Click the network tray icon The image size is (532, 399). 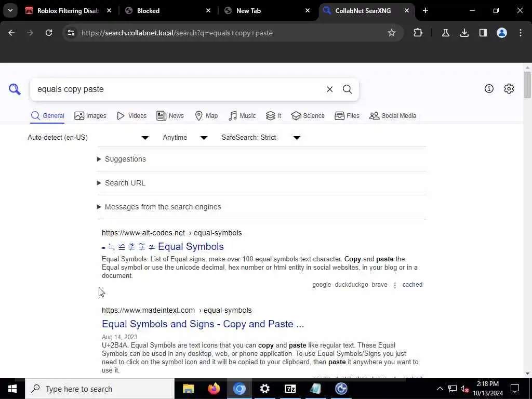[453, 389]
